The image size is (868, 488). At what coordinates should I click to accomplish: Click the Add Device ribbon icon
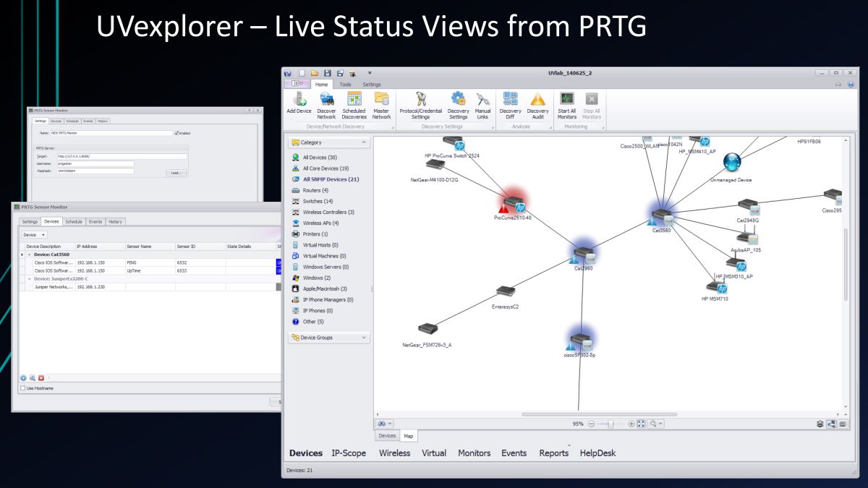coord(299,105)
